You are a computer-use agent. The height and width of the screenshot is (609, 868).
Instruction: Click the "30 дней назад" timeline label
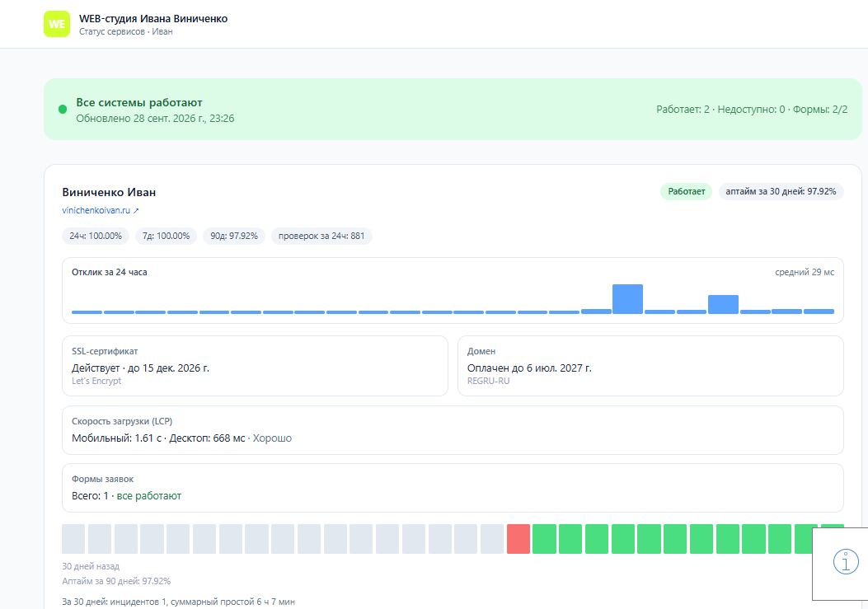pos(91,566)
